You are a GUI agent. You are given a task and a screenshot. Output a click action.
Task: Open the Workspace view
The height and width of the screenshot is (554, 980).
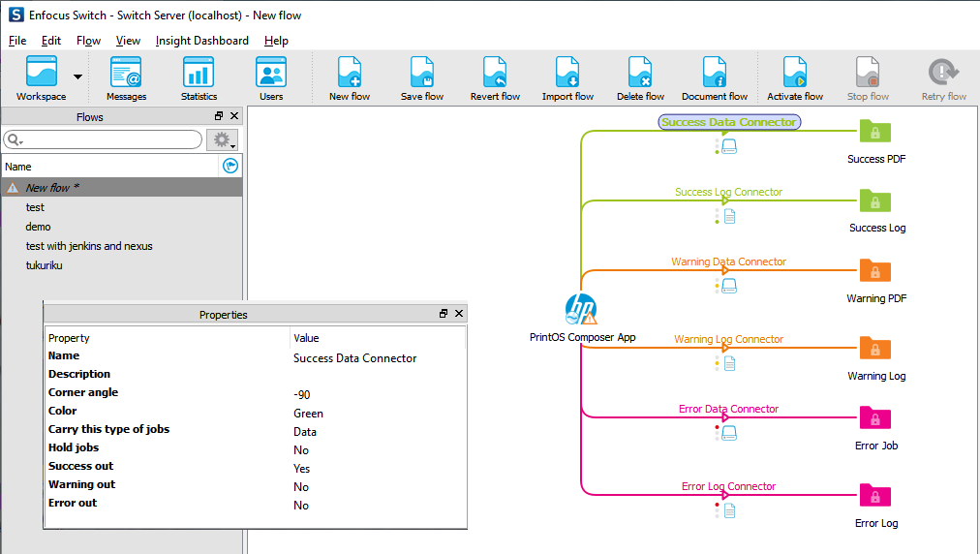(42, 78)
